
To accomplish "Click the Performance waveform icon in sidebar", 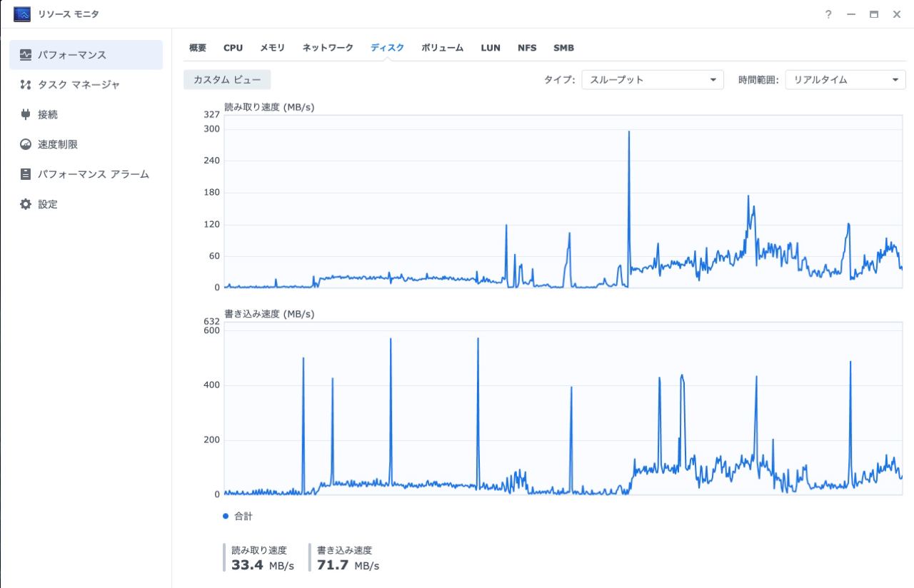I will click(26, 55).
